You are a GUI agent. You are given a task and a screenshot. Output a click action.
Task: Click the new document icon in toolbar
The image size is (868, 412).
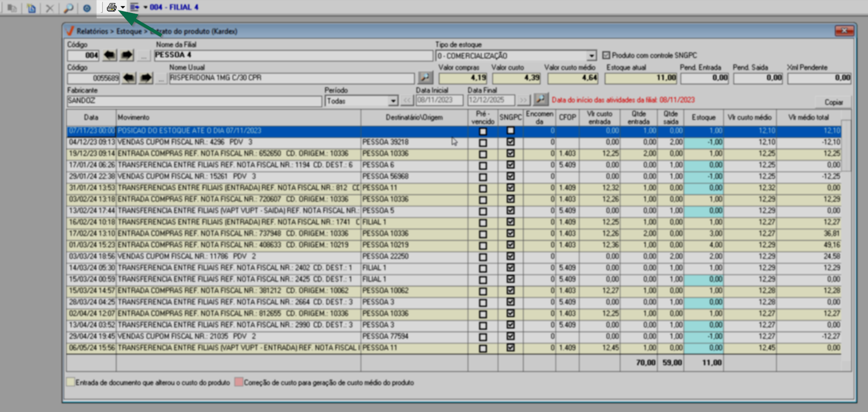coord(31,8)
